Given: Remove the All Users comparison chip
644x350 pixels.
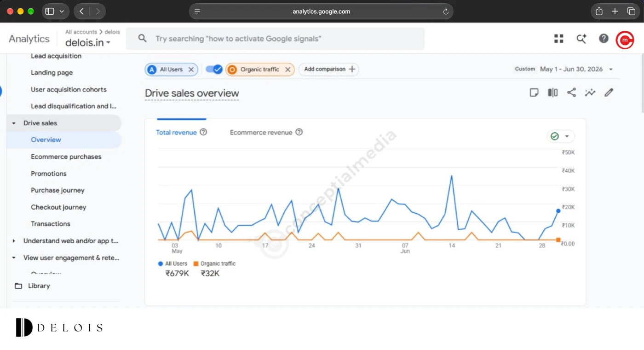Looking at the screenshot, I should (x=191, y=70).
